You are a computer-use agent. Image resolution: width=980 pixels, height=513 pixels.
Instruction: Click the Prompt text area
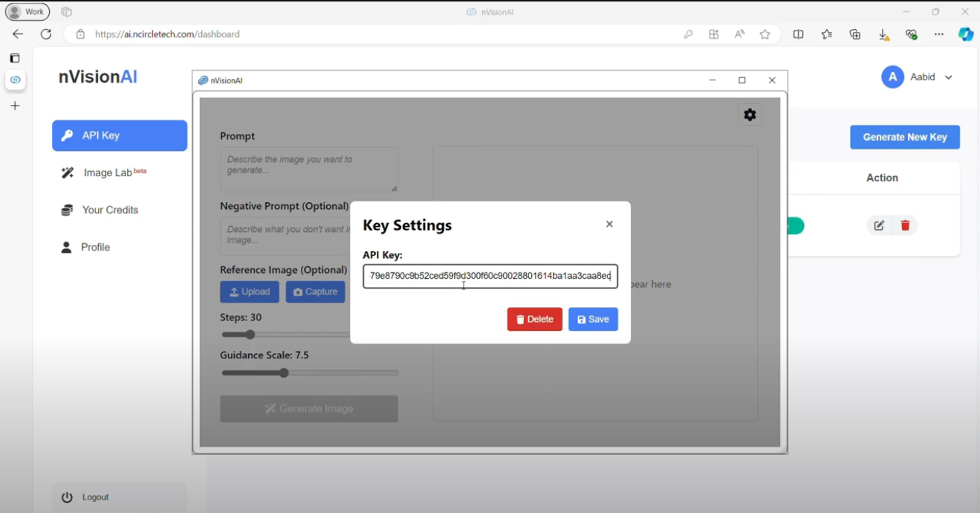click(309, 170)
